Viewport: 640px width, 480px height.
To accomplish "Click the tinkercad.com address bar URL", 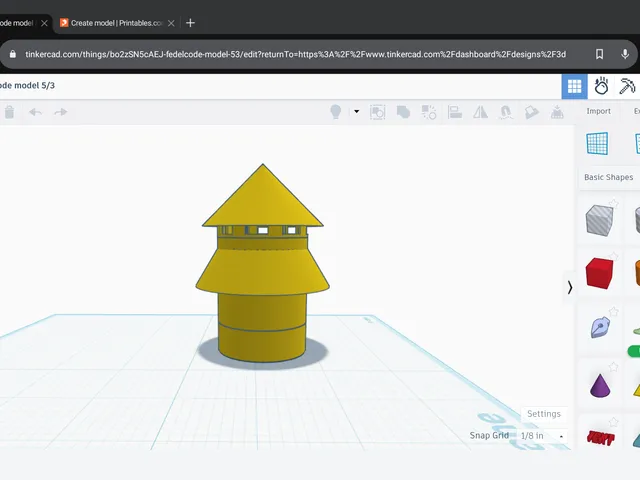I will (x=296, y=54).
